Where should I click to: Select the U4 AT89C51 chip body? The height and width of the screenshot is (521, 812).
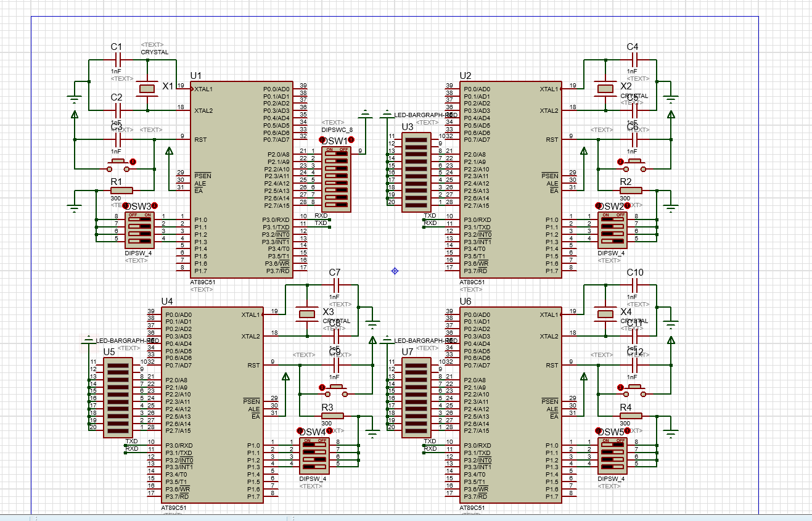coord(212,405)
